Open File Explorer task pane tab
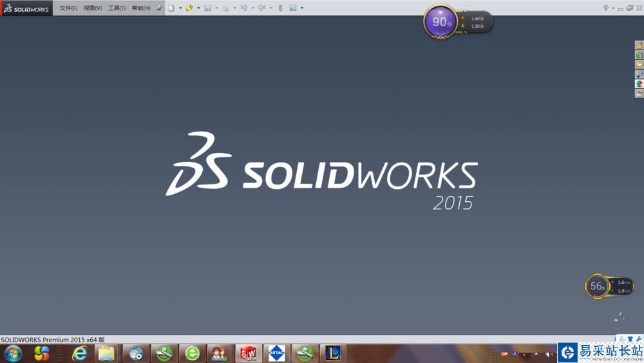644x363 pixels. 639,64
